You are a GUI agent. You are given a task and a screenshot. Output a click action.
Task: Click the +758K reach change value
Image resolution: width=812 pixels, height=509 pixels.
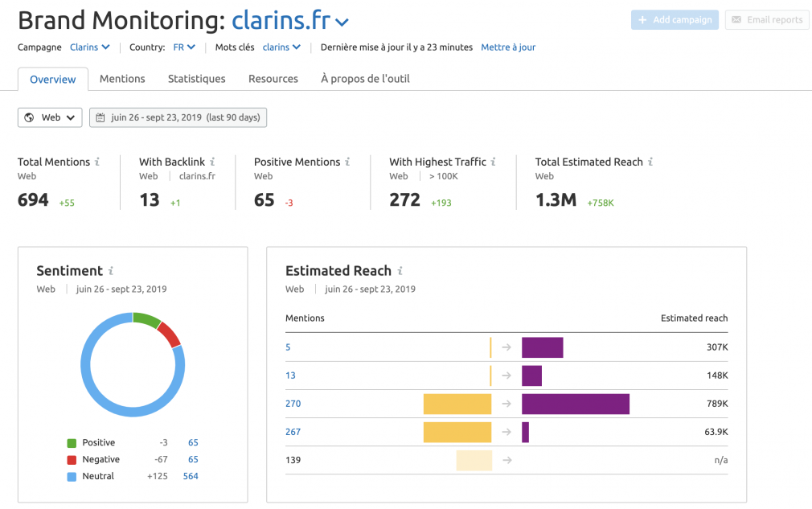click(601, 203)
